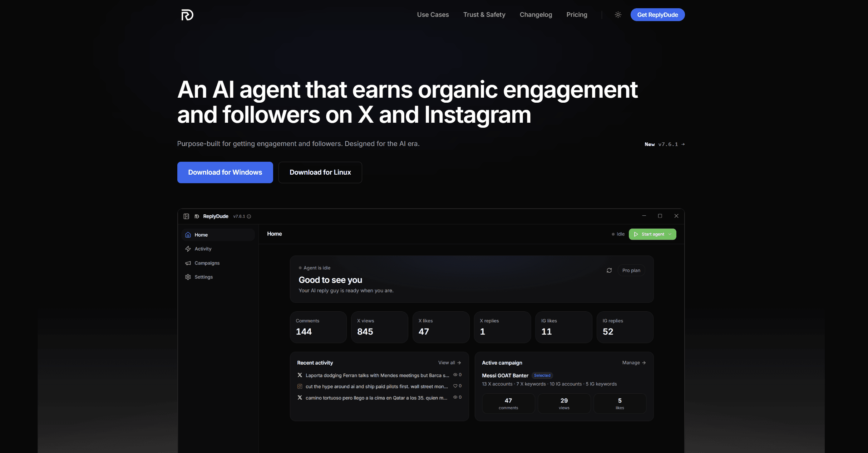The width and height of the screenshot is (868, 453).
Task: Expand the Start agent dropdown arrow
Action: click(x=670, y=234)
